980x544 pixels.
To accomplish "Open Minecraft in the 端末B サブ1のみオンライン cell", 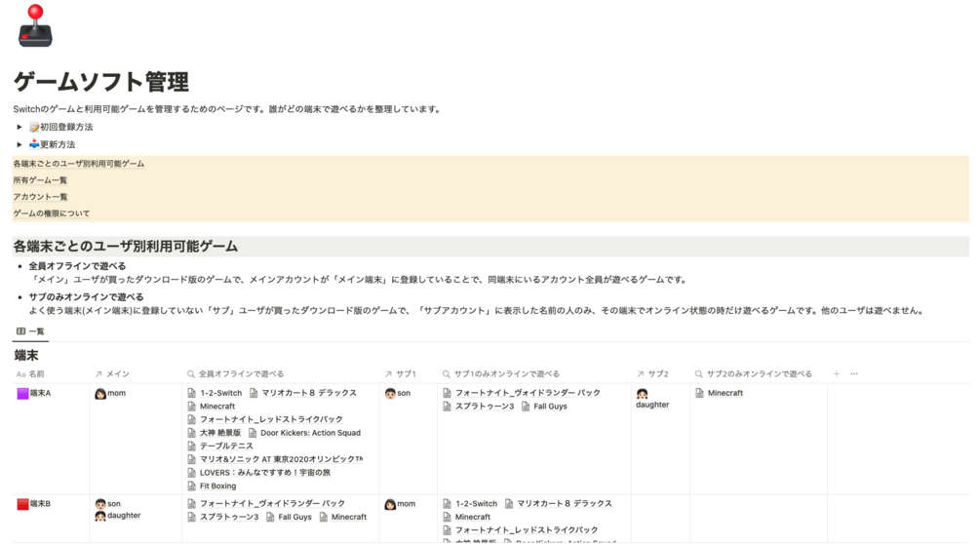I will (x=467, y=517).
